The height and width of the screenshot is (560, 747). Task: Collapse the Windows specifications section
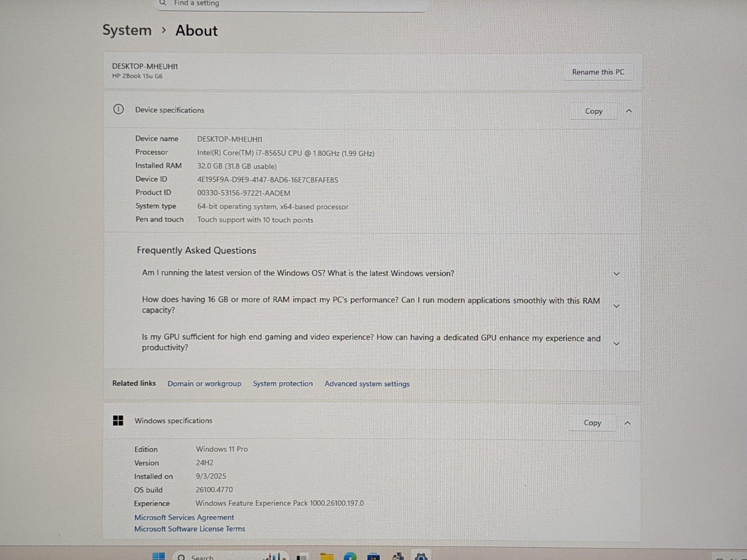click(627, 423)
